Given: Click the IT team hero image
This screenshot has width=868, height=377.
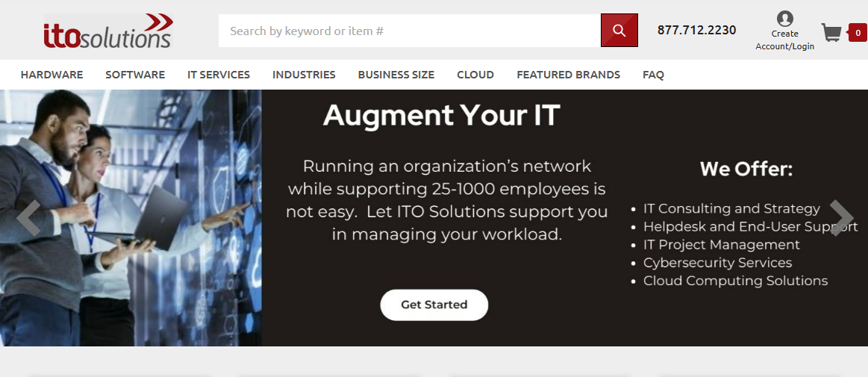Looking at the screenshot, I should (131, 217).
